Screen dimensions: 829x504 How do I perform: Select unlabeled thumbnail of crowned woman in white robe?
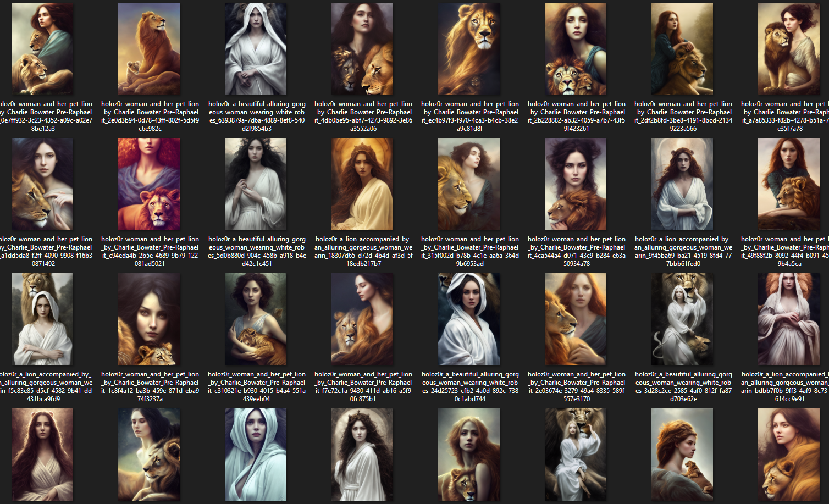(362, 455)
